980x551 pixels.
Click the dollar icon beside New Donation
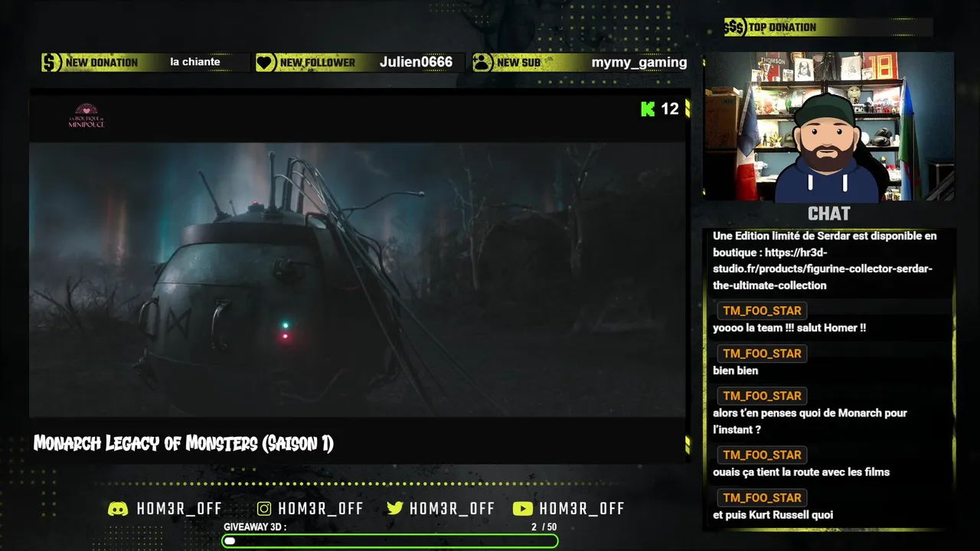coord(51,63)
